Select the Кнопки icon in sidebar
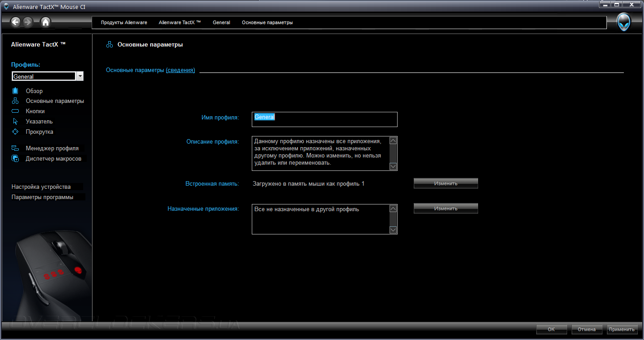Image resolution: width=644 pixels, height=340 pixels. pyautogui.click(x=15, y=111)
